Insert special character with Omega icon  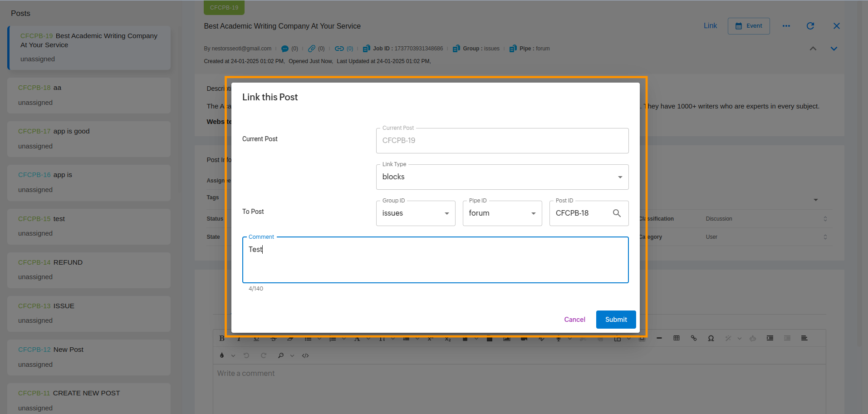(x=711, y=338)
